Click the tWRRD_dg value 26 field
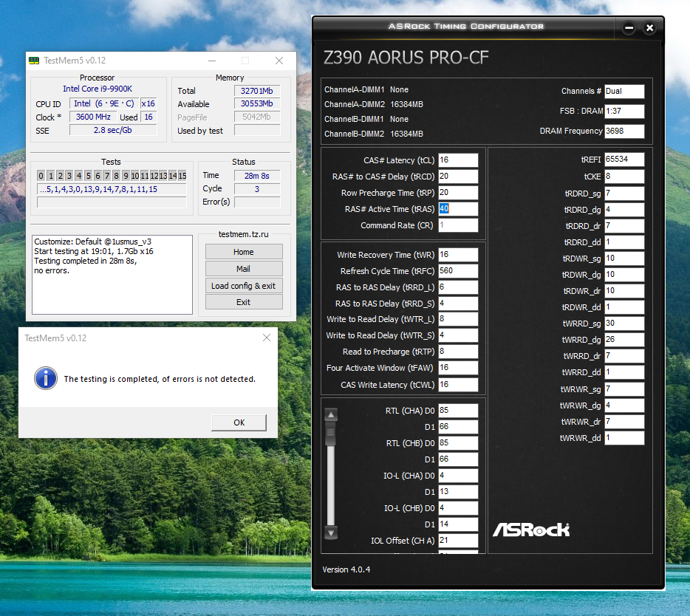690x616 pixels. (624, 339)
